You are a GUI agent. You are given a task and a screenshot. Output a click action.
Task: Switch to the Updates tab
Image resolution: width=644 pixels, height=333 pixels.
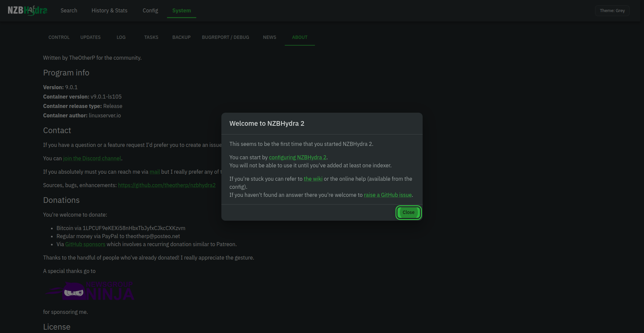point(91,37)
